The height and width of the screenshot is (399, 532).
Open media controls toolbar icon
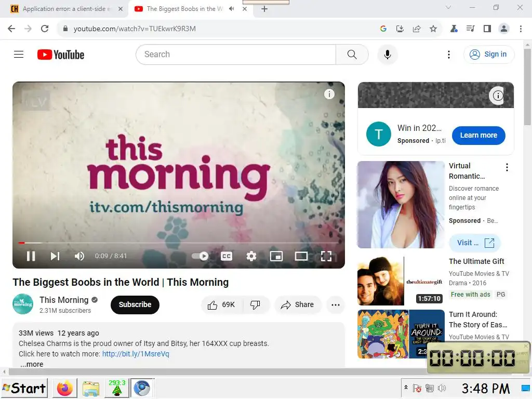tap(470, 29)
